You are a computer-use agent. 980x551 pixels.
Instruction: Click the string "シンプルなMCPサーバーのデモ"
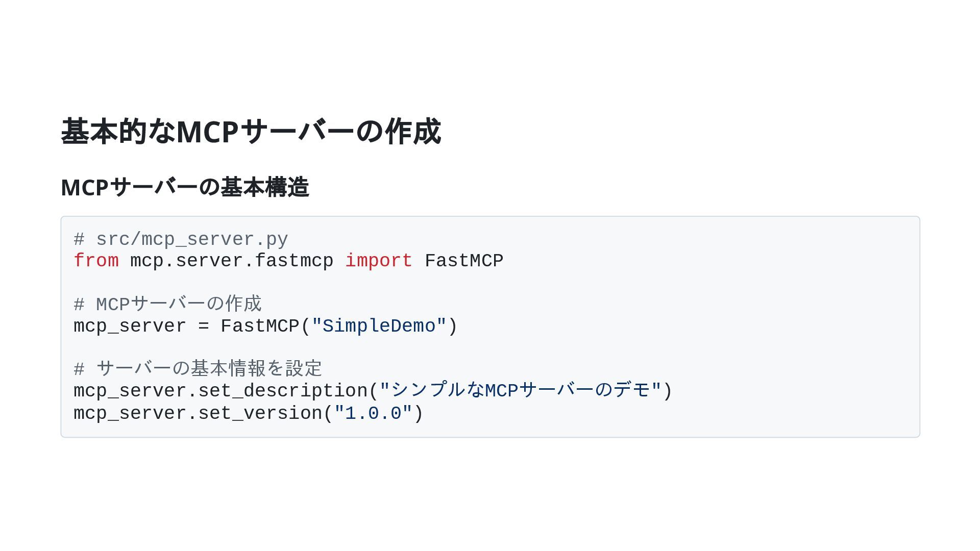(521, 391)
